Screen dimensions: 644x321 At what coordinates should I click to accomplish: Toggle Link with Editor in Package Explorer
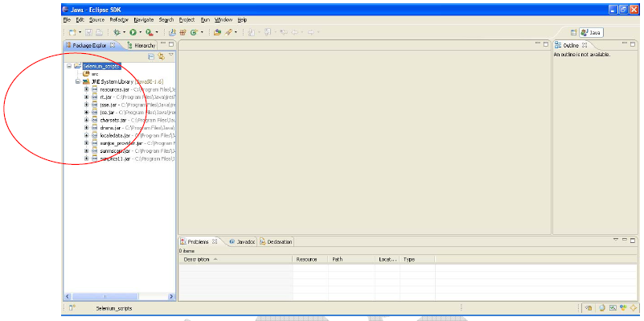[161, 56]
